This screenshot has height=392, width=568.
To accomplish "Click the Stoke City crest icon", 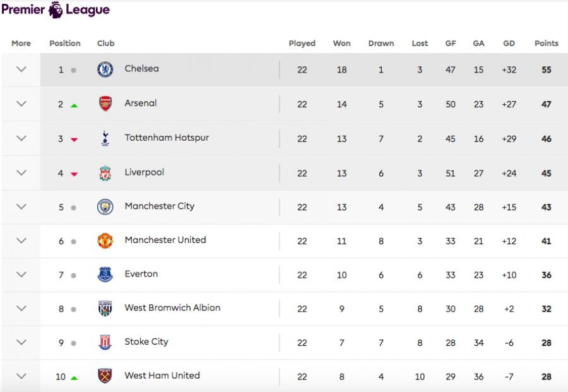I will point(105,343).
